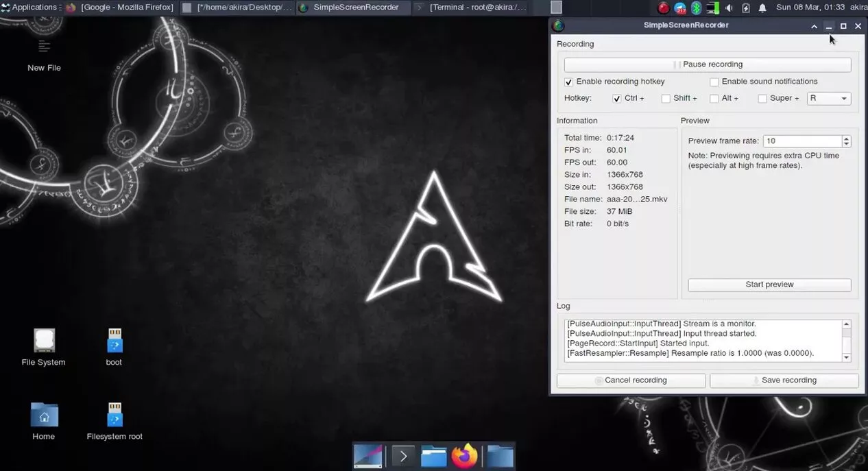This screenshot has height=471, width=868.
Task: Click the file name value aaa-20…25.mkv
Action: click(x=637, y=200)
